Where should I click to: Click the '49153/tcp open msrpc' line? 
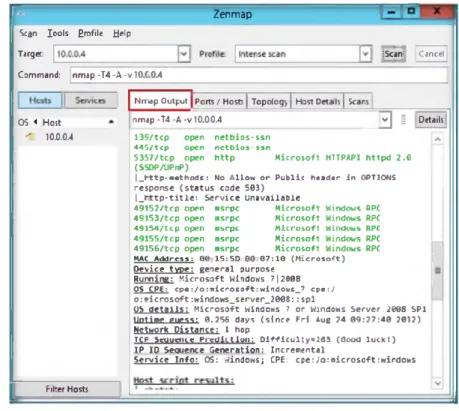[257, 218]
